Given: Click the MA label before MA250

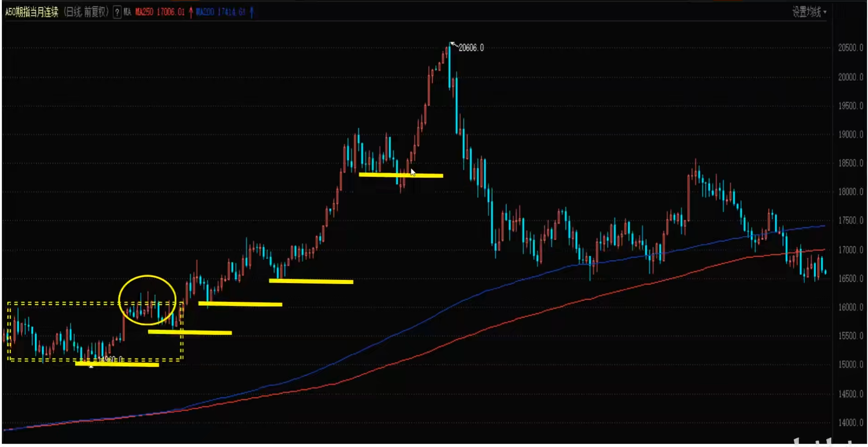Looking at the screenshot, I should tap(127, 12).
